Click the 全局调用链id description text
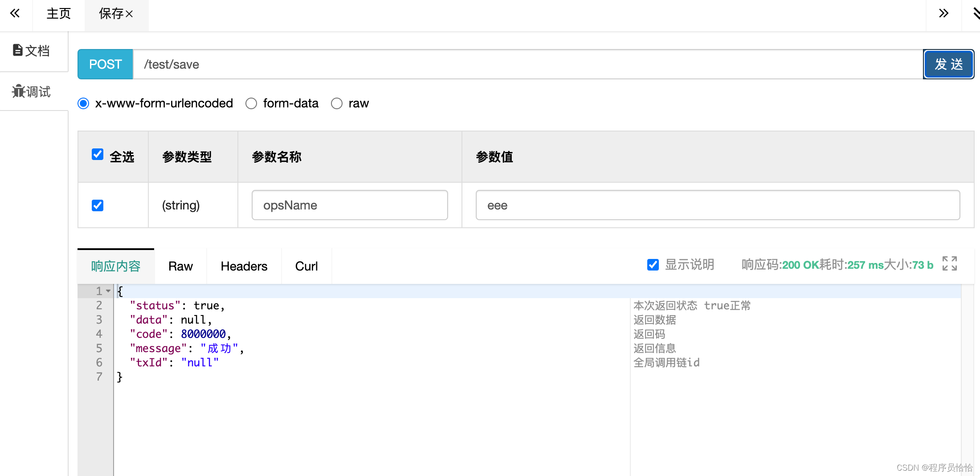 666,362
